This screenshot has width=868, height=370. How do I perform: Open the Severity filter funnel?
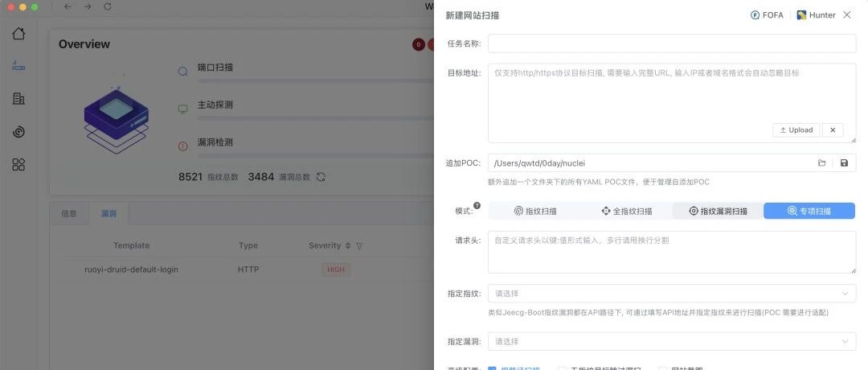(359, 245)
